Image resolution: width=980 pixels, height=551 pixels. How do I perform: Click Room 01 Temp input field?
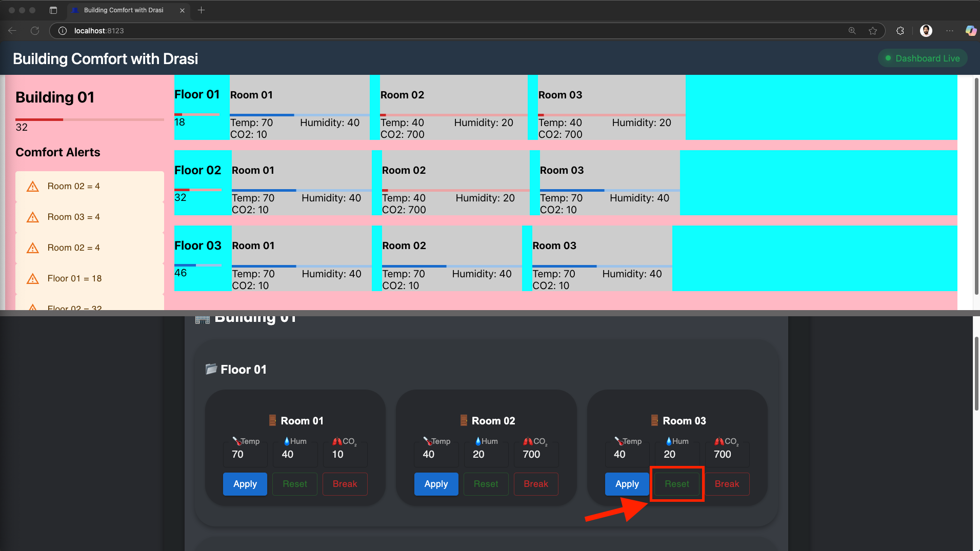coord(245,455)
